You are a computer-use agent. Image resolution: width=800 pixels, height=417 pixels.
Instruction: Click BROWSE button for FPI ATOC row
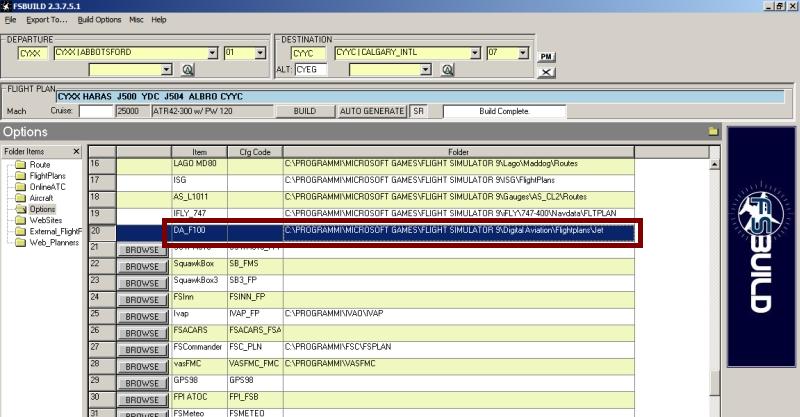coord(142,400)
